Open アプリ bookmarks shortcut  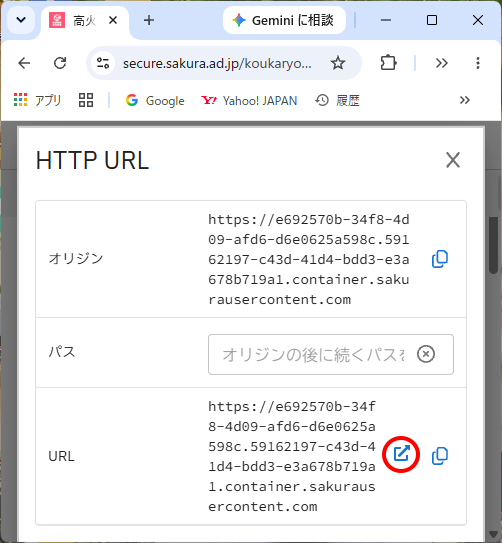(x=37, y=100)
